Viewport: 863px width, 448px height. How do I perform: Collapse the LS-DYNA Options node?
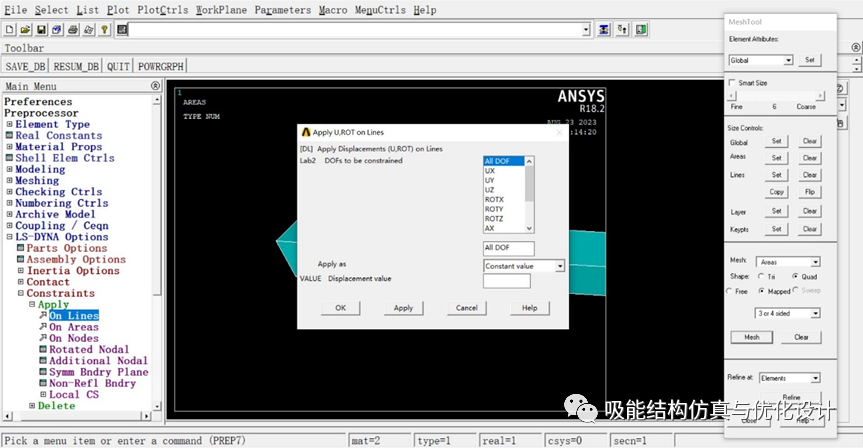pyautogui.click(x=9, y=237)
